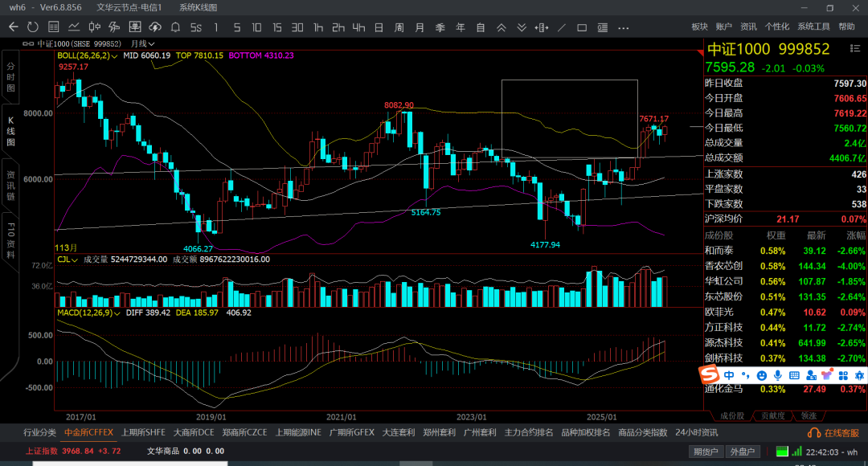Click the back arrow in toolbar

tap(13, 27)
